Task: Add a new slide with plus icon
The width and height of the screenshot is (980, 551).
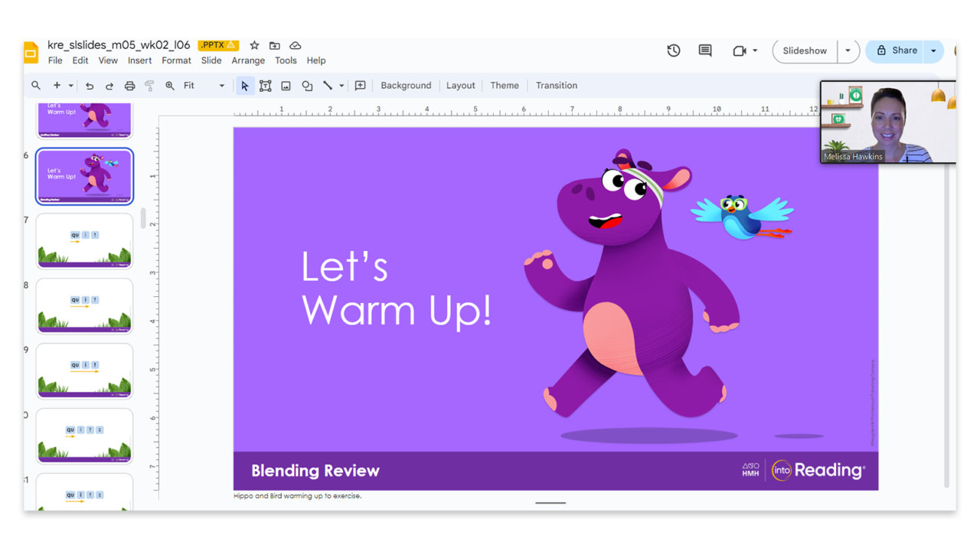Action: click(57, 86)
